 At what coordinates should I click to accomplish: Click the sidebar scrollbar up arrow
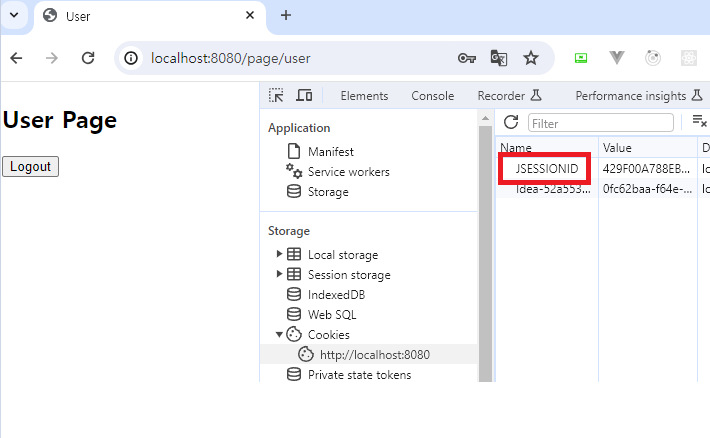click(x=485, y=118)
